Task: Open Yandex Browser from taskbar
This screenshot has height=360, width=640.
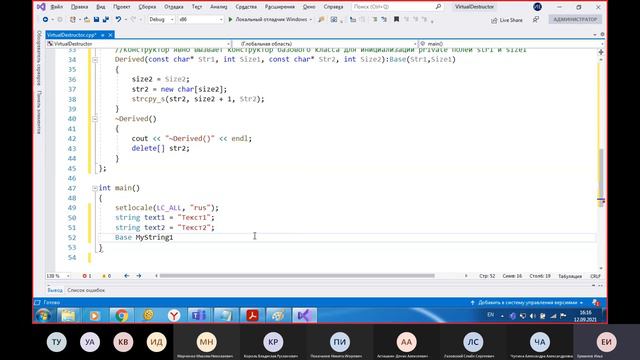Action: coord(174,316)
